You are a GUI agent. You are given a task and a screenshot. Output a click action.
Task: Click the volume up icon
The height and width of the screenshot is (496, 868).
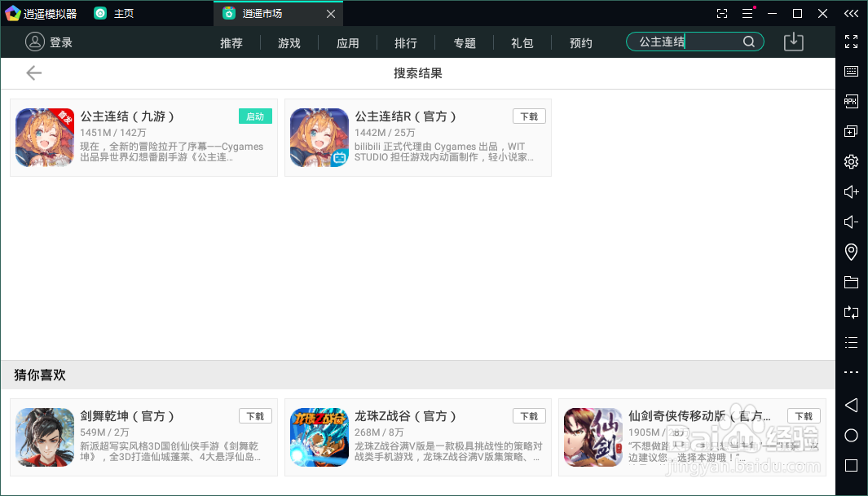point(852,192)
